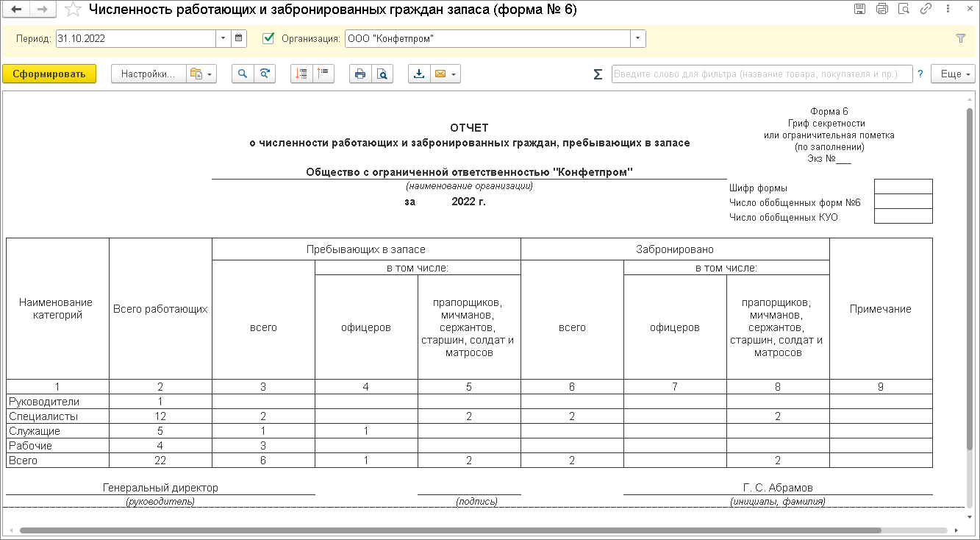Select the total value 22 cell
Viewport: 980px width, 540px height.
(x=160, y=461)
